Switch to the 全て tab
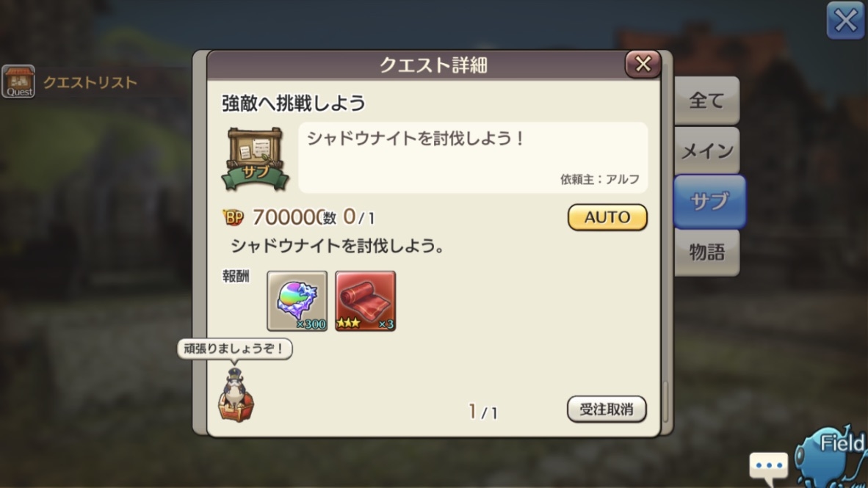868x488 pixels. coord(707,101)
